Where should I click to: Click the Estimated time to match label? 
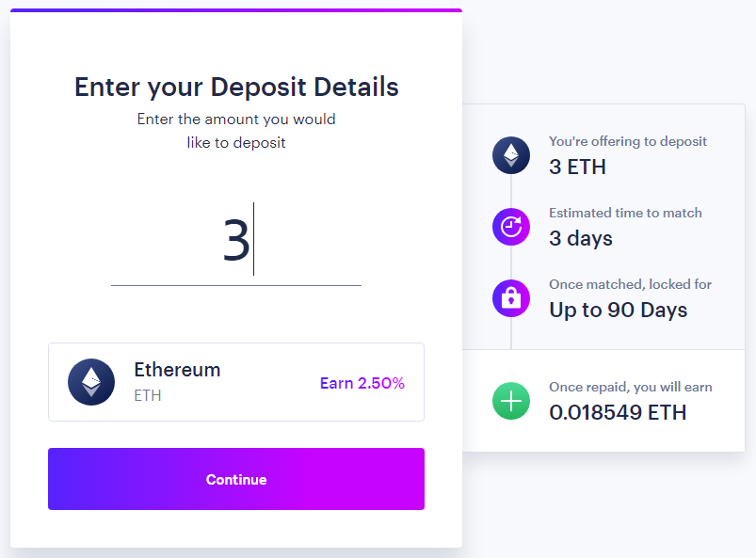625,213
